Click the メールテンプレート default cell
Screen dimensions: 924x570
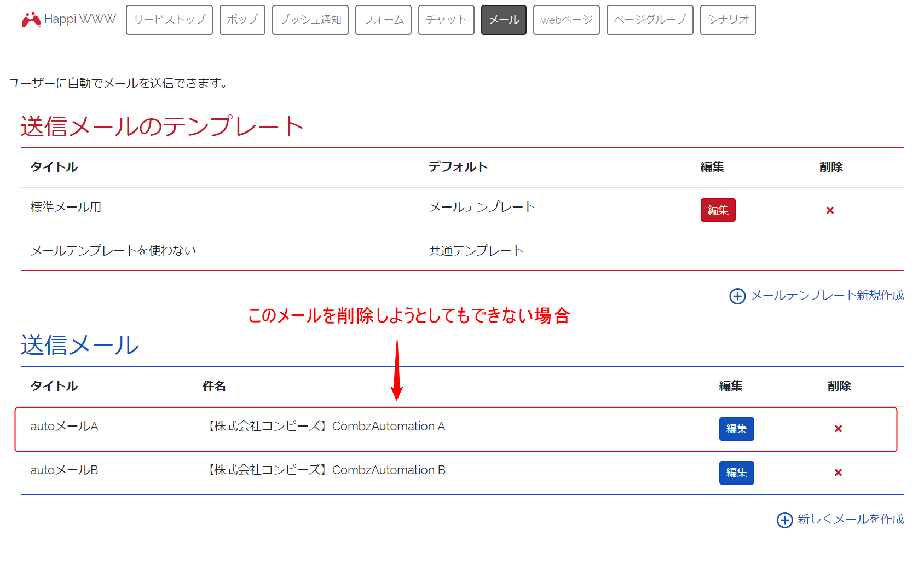click(482, 207)
